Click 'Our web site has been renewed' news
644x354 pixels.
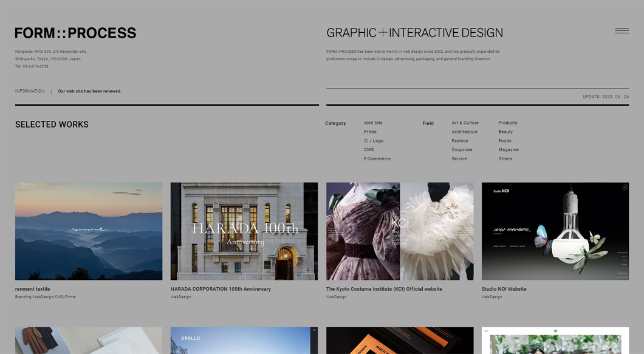(89, 91)
